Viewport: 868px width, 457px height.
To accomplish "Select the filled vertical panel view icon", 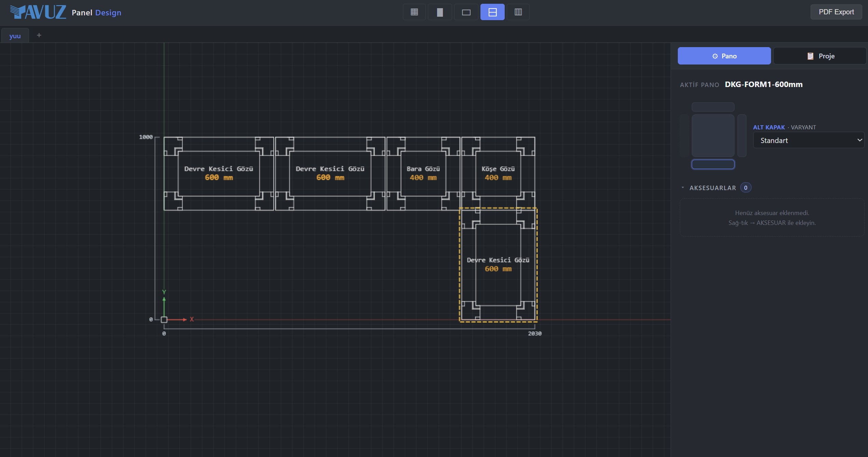I will click(440, 12).
